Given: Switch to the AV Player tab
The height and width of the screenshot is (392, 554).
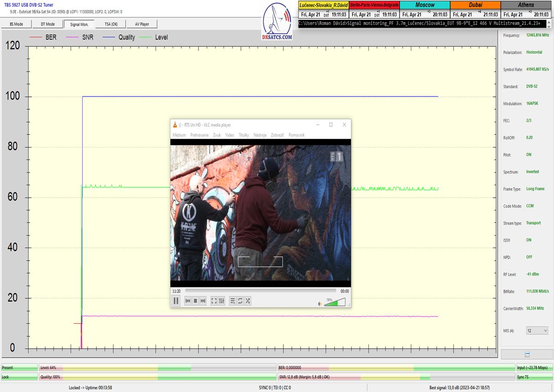Looking at the screenshot, I should coord(142,24).
